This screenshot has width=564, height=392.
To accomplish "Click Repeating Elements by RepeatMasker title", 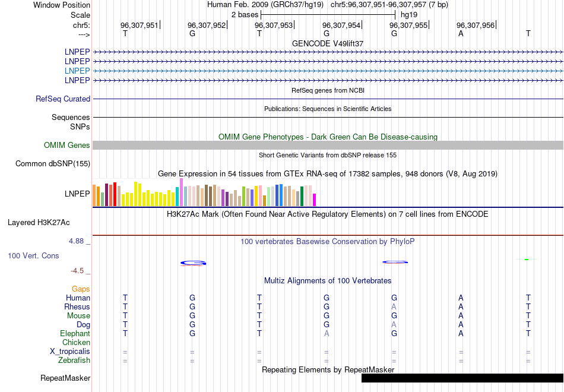I will tap(328, 369).
